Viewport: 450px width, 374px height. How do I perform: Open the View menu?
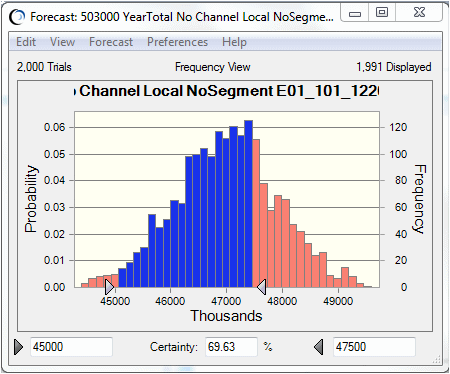click(x=62, y=42)
